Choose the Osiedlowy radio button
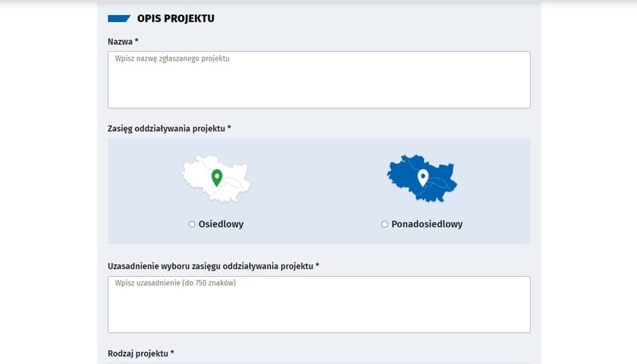The width and height of the screenshot is (637, 364). click(x=192, y=224)
